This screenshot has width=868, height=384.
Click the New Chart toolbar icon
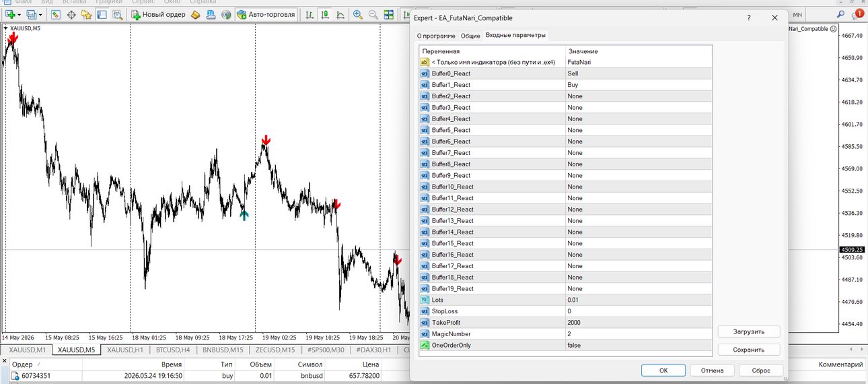click(x=10, y=14)
